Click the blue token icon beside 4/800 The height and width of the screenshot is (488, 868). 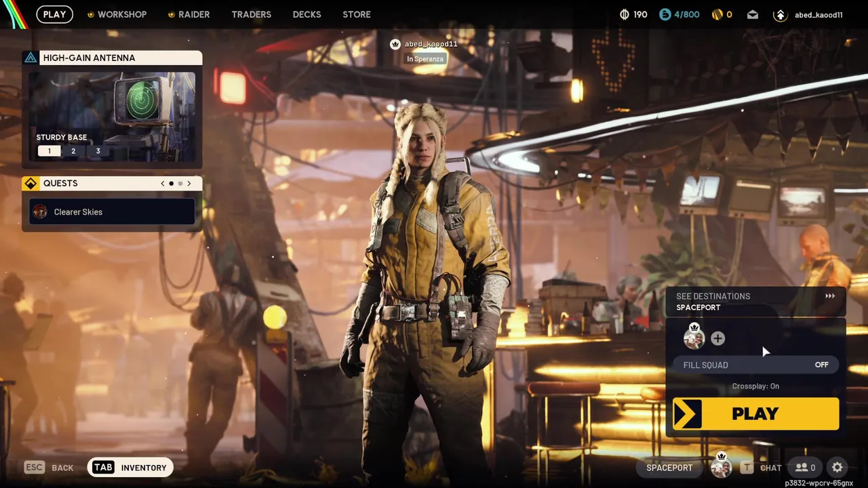(665, 14)
